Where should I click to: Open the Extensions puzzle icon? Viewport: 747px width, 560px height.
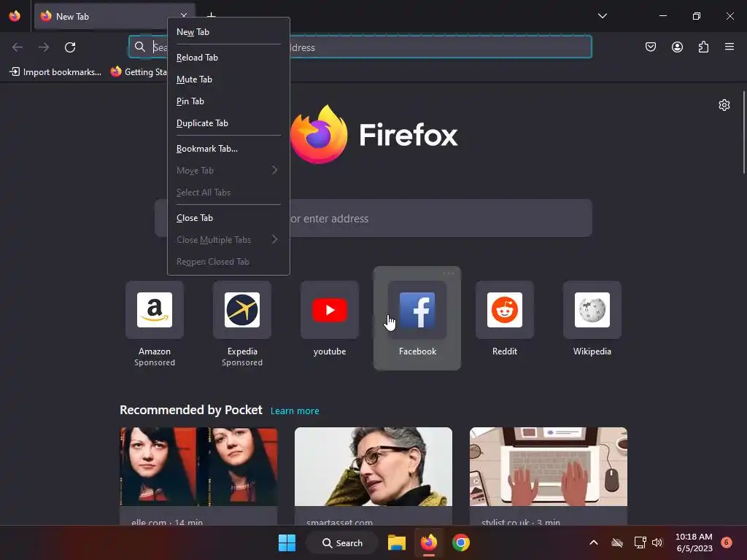tap(703, 47)
